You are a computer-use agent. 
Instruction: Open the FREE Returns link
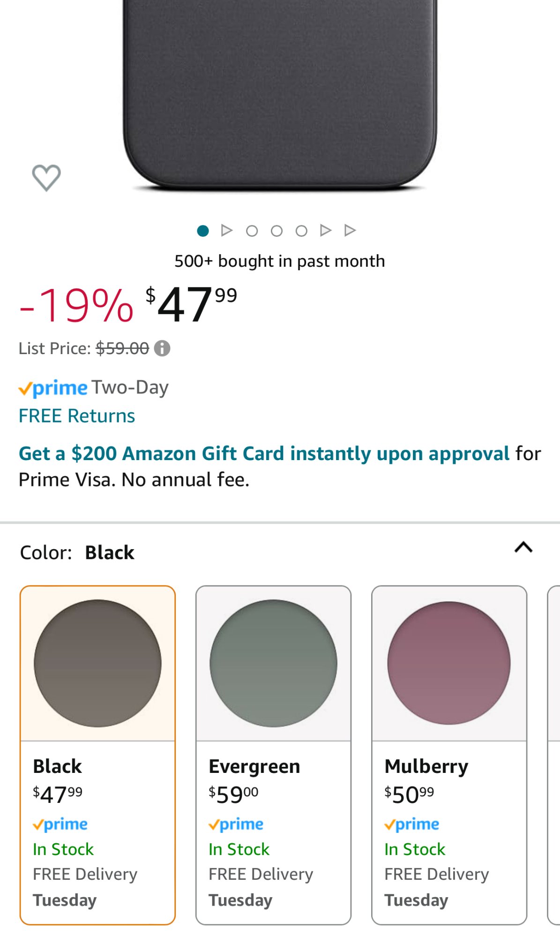[x=77, y=416]
